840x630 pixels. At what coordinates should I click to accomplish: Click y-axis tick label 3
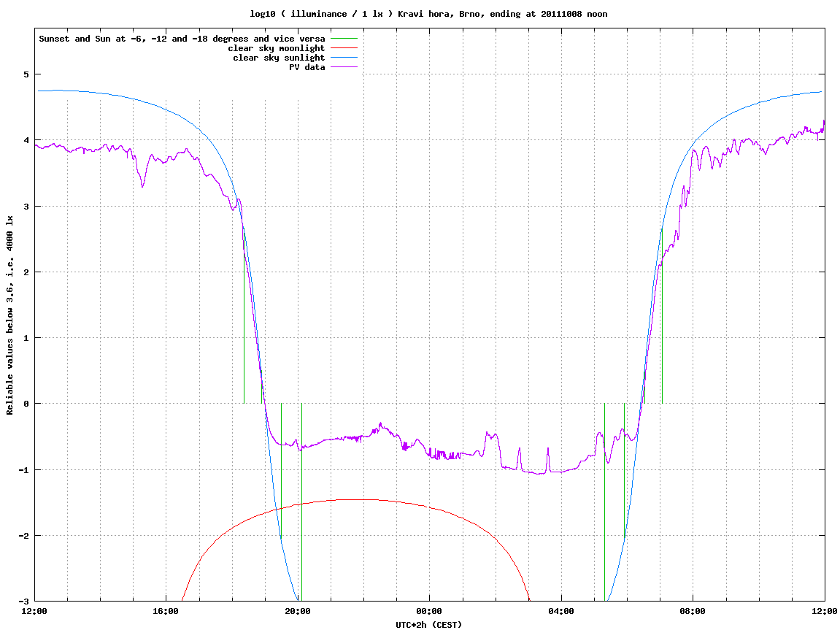26,207
